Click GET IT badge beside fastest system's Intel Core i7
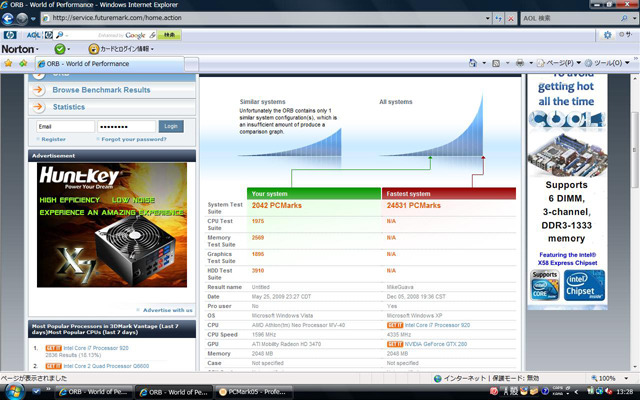This screenshot has height=400, width=640. pos(395,325)
